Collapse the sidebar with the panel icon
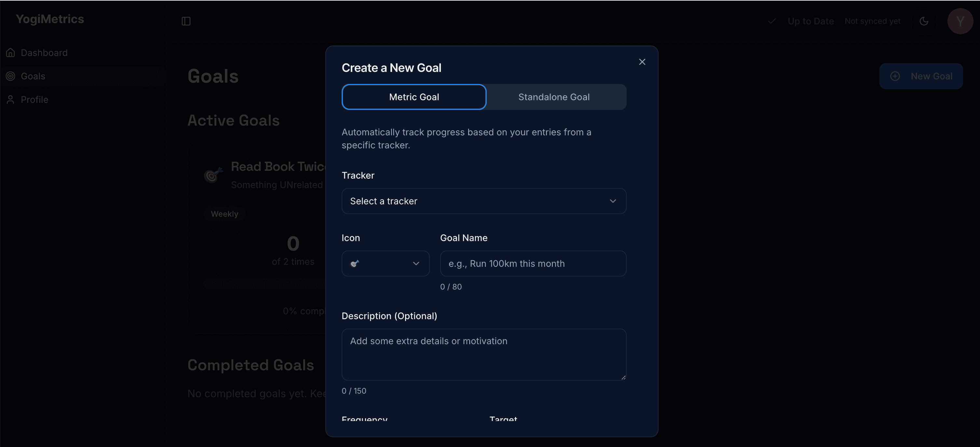Viewport: 980px width, 447px height. [x=186, y=21]
